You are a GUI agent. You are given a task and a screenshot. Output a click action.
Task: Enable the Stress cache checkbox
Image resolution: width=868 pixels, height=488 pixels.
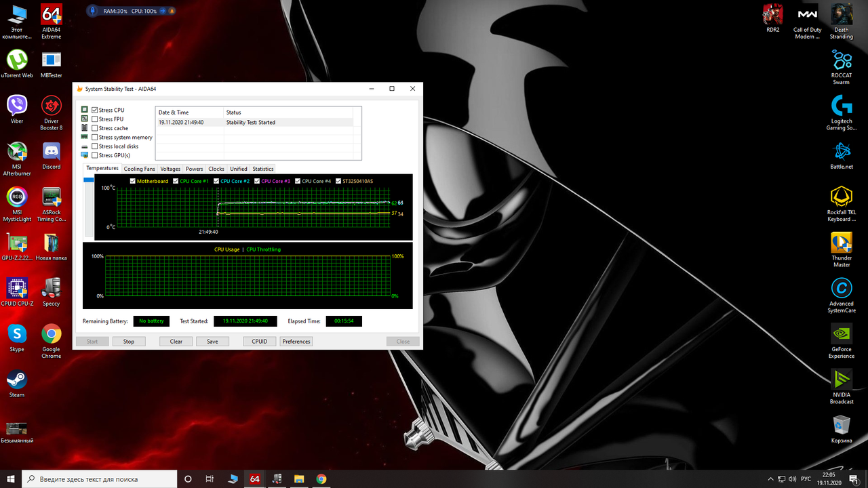click(x=95, y=128)
